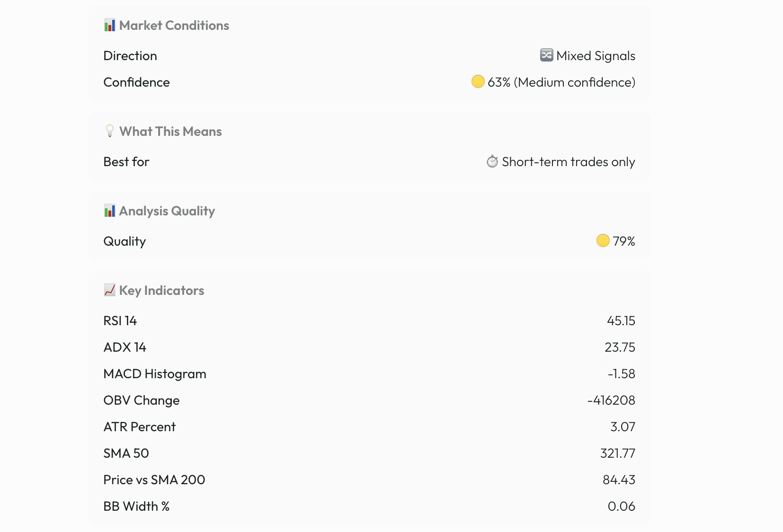The image size is (783, 532).
Task: Click the OBV Change label
Action: (142, 400)
